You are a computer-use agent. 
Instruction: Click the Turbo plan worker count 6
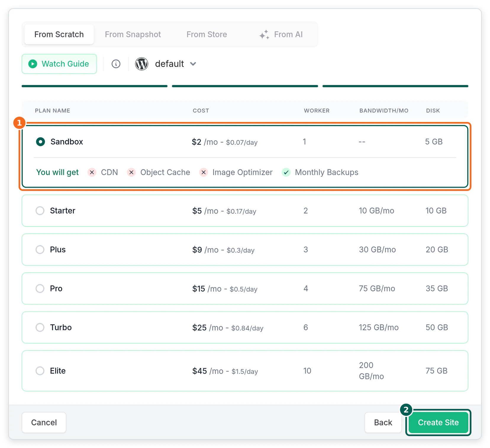(306, 327)
